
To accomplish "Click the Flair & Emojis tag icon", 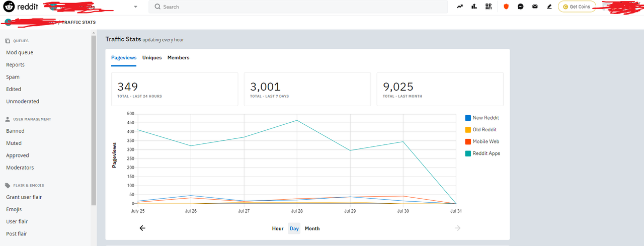I will 8,186.
